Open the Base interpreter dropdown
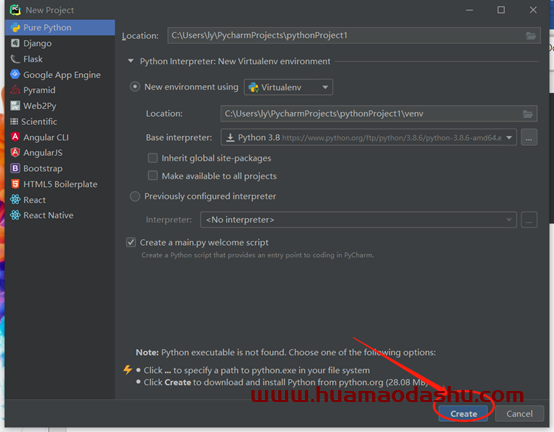This screenshot has height=432, width=554. (369, 137)
